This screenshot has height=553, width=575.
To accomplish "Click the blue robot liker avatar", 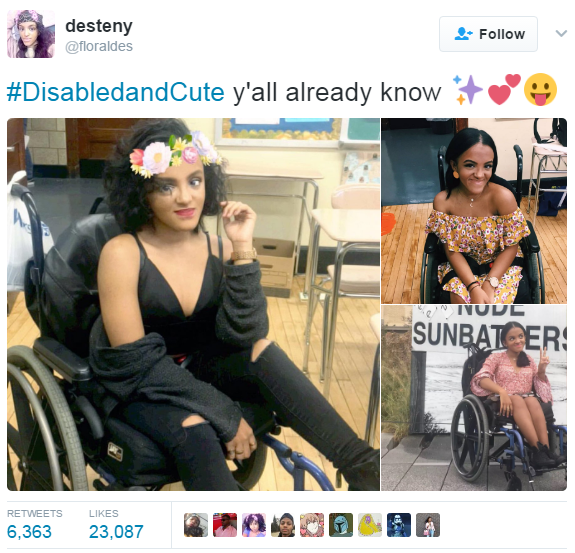I will click(399, 525).
